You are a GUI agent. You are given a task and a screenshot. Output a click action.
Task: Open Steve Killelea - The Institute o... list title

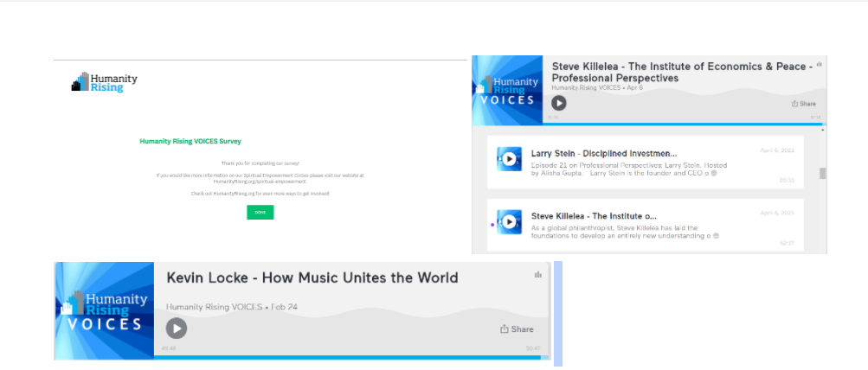[594, 216]
